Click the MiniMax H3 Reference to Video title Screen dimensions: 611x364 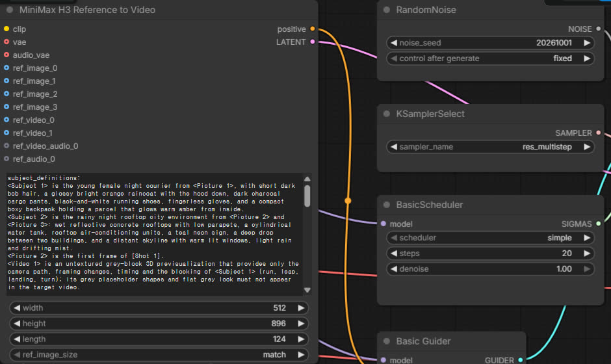click(x=87, y=10)
